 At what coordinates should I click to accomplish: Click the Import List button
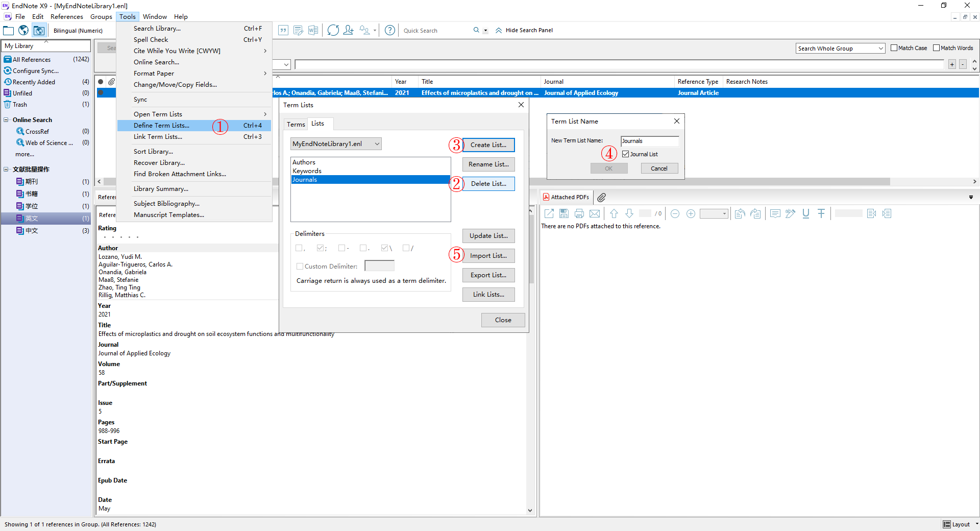pyautogui.click(x=488, y=256)
